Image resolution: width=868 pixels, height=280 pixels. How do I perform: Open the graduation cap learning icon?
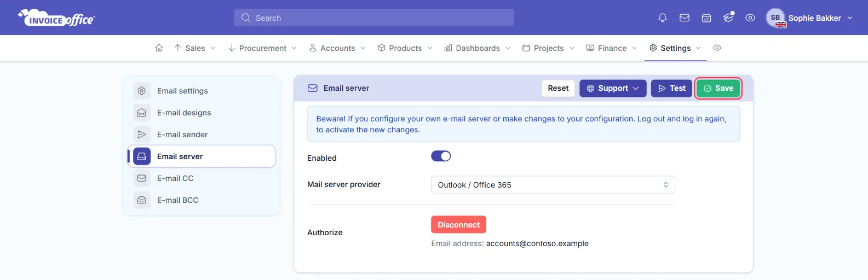coord(728,18)
